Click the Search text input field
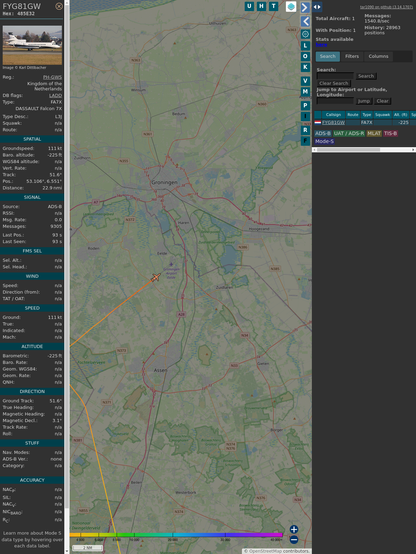416x554 pixels. [x=335, y=76]
